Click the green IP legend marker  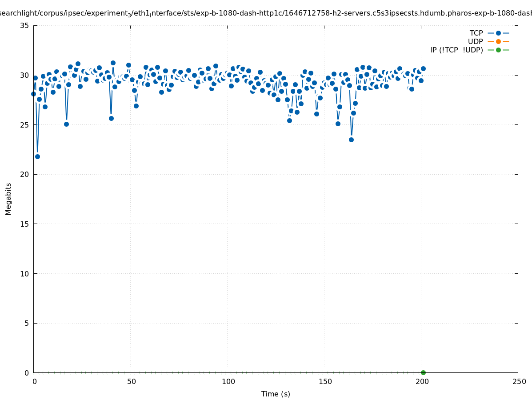[498, 50]
